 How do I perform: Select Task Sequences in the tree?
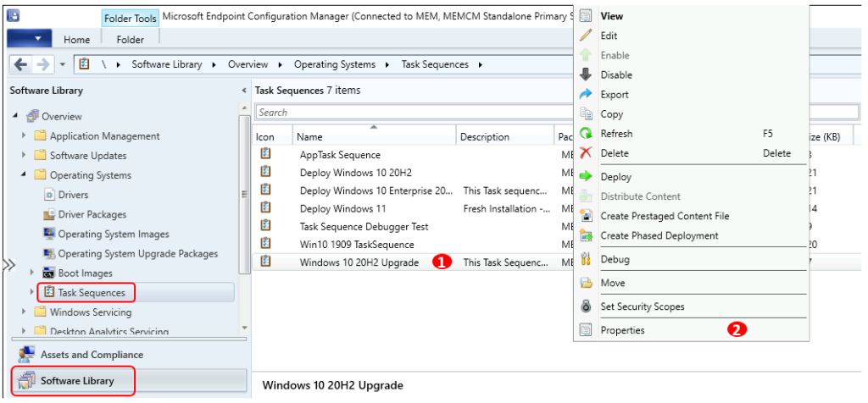(x=92, y=292)
